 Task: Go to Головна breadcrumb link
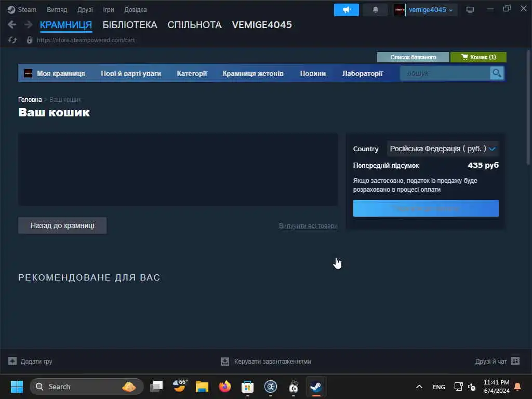(x=30, y=99)
